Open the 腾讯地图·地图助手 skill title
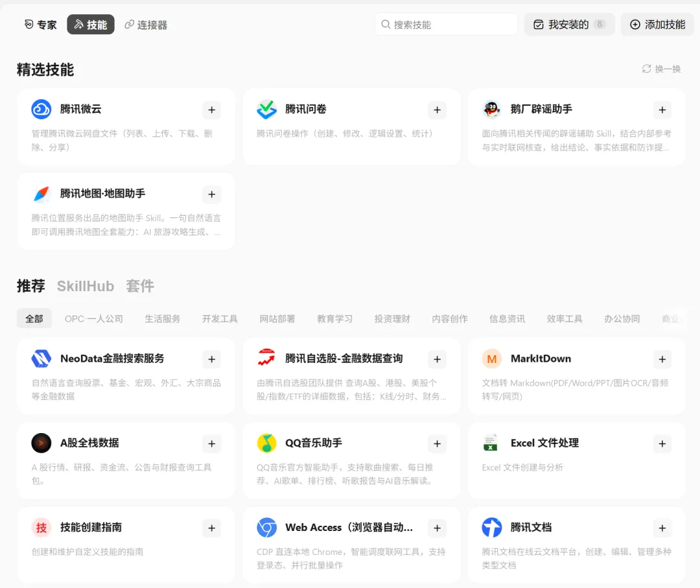This screenshot has width=700, height=588. pyautogui.click(x=102, y=193)
